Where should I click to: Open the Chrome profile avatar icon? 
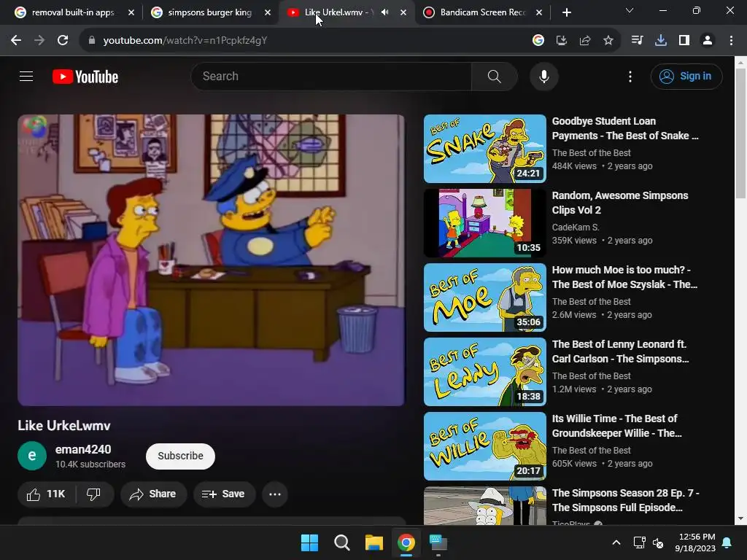[708, 41]
